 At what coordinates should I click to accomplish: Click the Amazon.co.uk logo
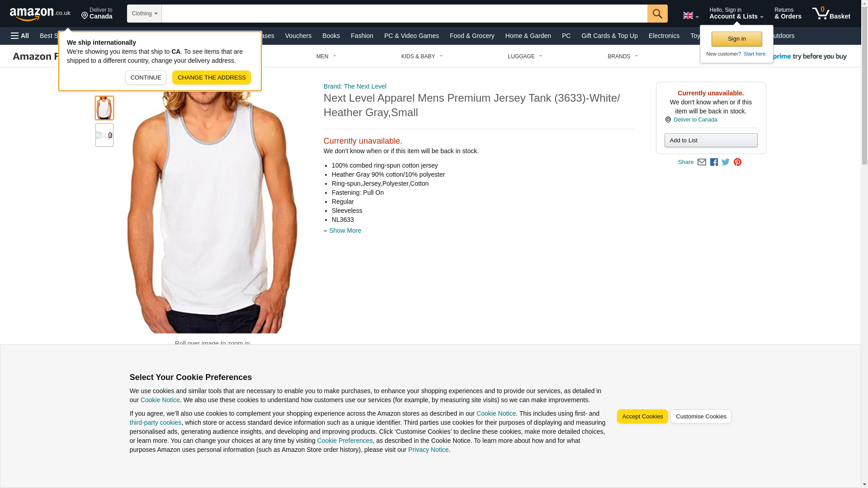[40, 14]
